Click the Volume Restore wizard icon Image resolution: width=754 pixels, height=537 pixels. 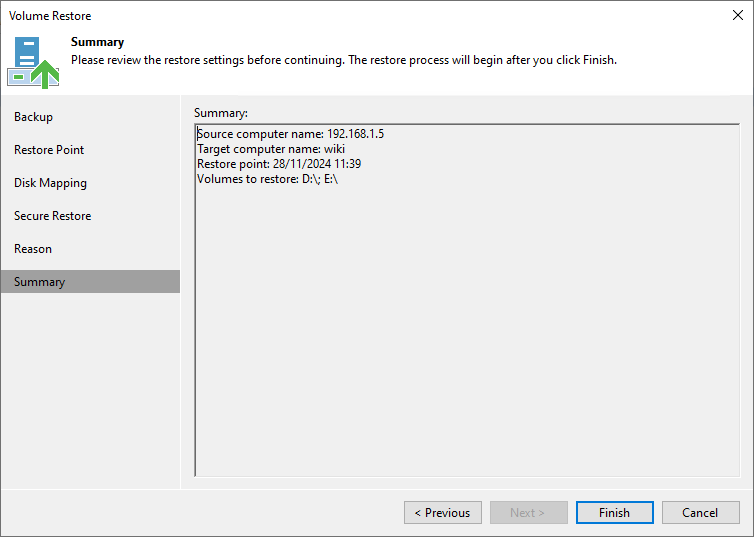tap(34, 62)
